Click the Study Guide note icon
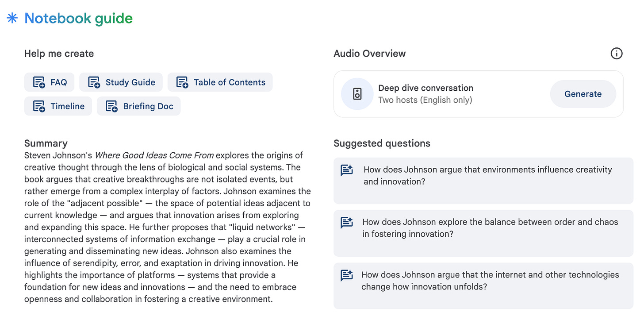Viewport: 644px width, 324px height. pyautogui.click(x=94, y=82)
